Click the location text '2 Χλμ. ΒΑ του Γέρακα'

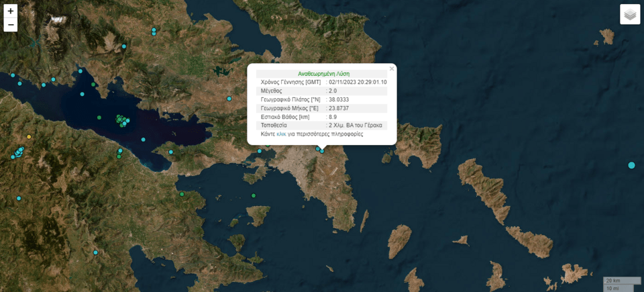(356, 126)
